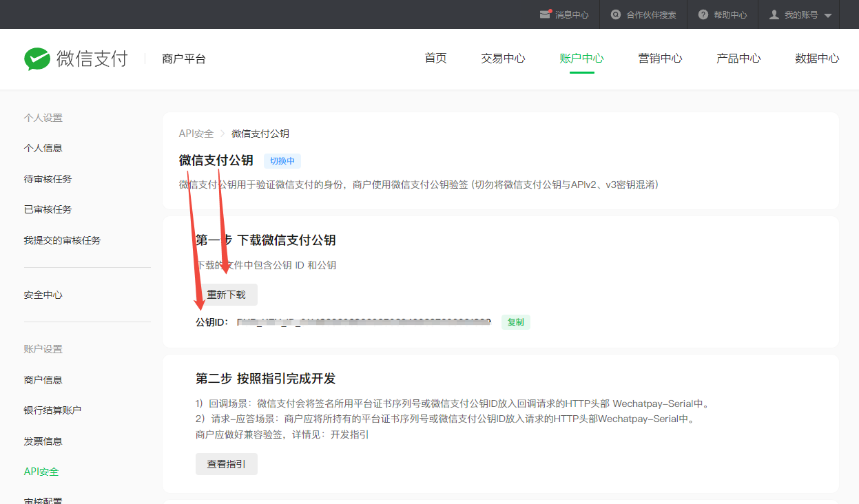Open 已审核任务 in sidebar
859x504 pixels.
pyautogui.click(x=48, y=209)
